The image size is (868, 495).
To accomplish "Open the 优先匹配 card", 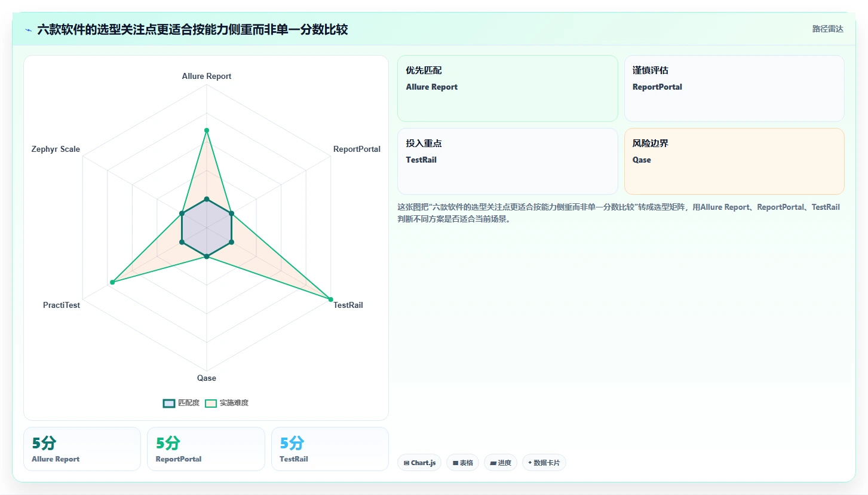I will click(508, 88).
